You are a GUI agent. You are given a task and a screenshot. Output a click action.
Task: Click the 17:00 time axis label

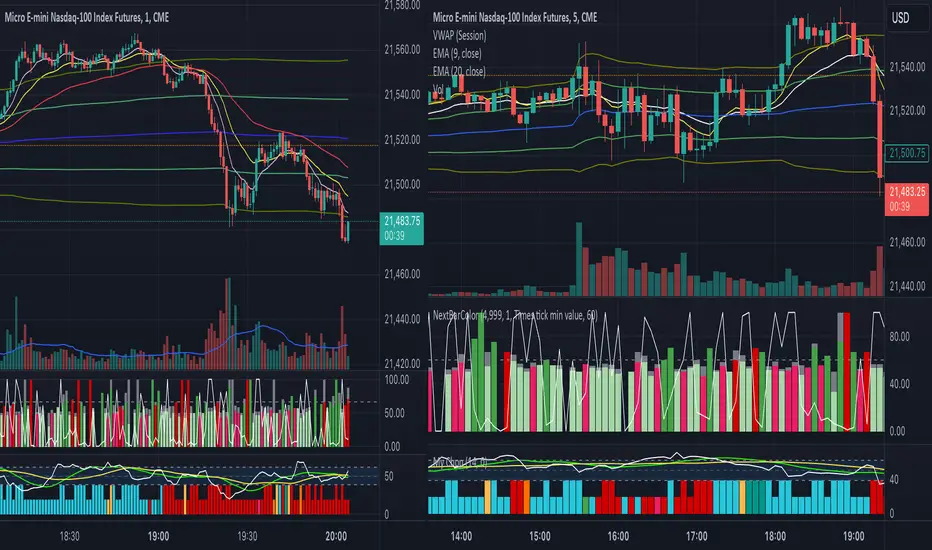[x=697, y=536]
